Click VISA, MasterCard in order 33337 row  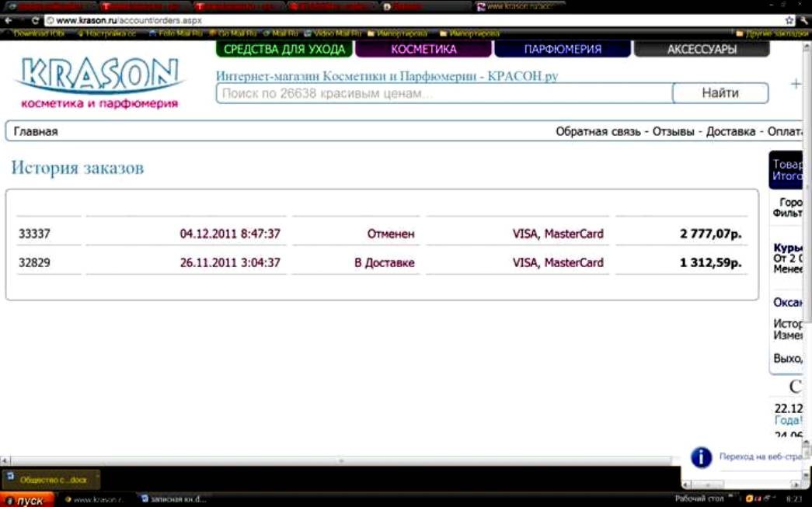(x=558, y=234)
